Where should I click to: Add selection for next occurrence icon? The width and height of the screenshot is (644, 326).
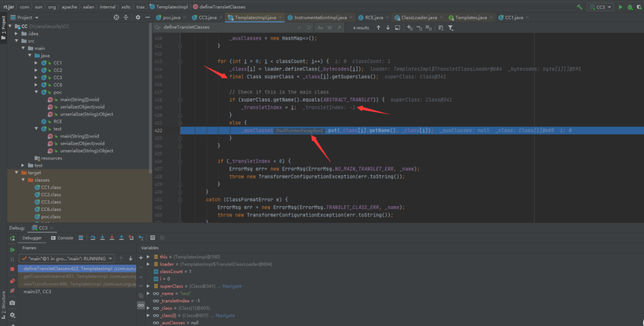click(x=410, y=28)
